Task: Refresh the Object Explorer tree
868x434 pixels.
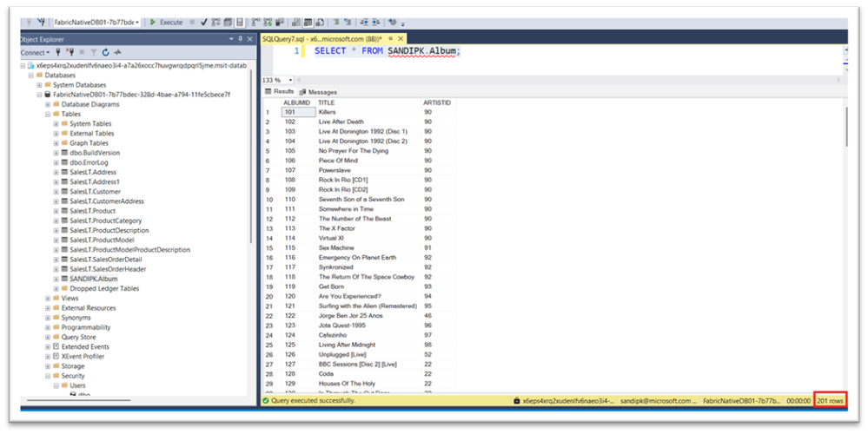Action: [x=105, y=53]
